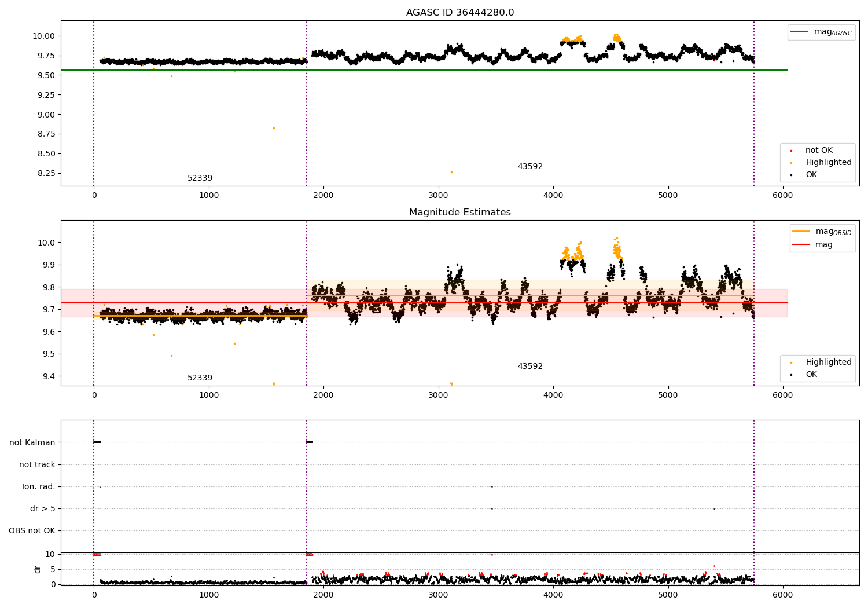The height and width of the screenshot is (608, 868).
Task: Click the 6000 tick label on bottom axis
Action: 783,595
